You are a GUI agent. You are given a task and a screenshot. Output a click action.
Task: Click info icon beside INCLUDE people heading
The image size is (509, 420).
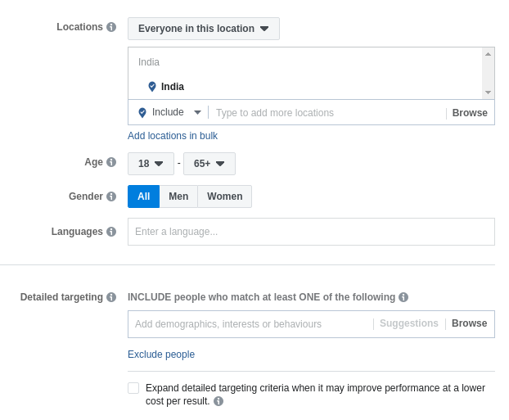[x=403, y=297]
